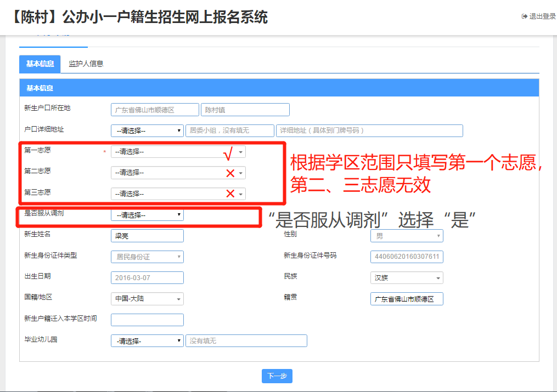Click the 居委小组 input field

[229, 130]
